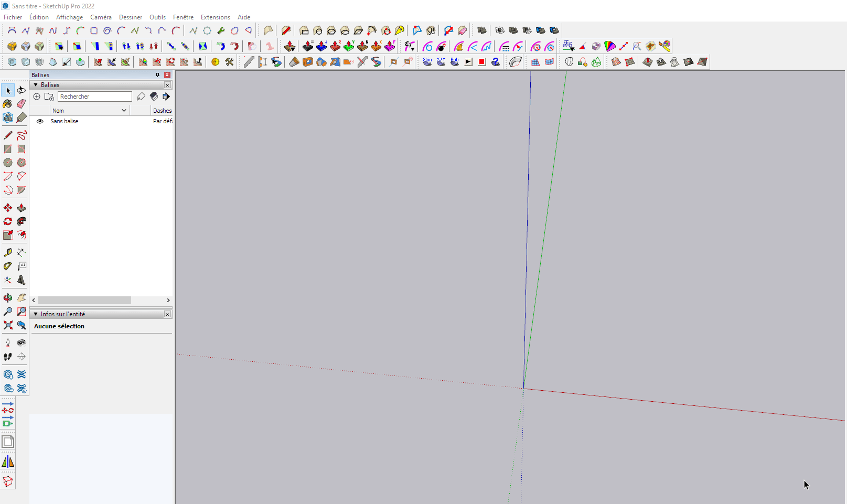
Task: Open the Caméra menu
Action: 101,17
